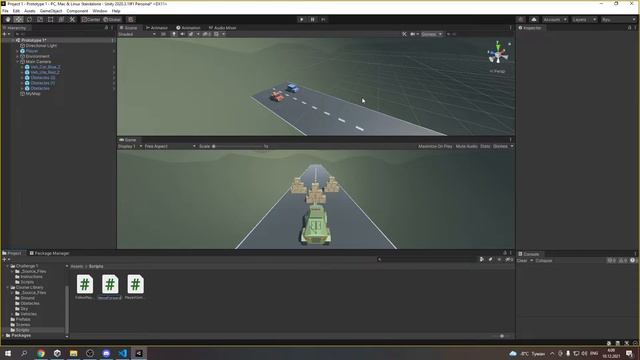Image resolution: width=640 pixels, height=360 pixels.
Task: Click the grid snapping icon in toolbar
Action: (131, 20)
